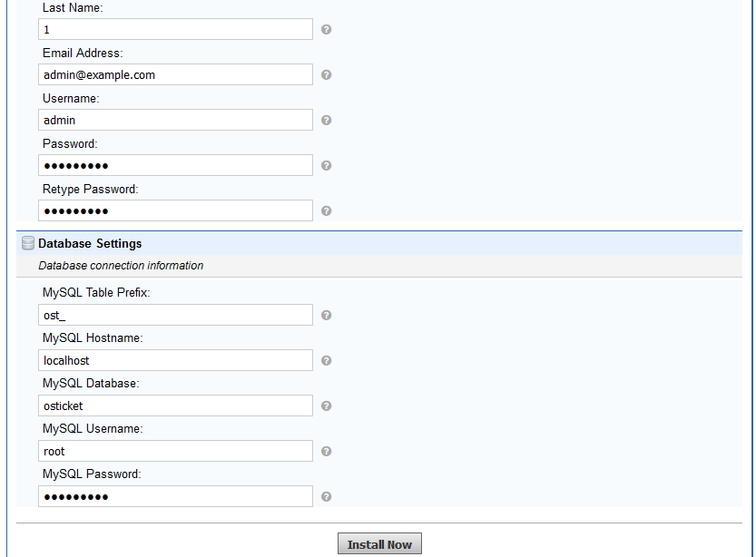756x557 pixels.
Task: Click help icon beside Email Address field
Action: pos(327,74)
